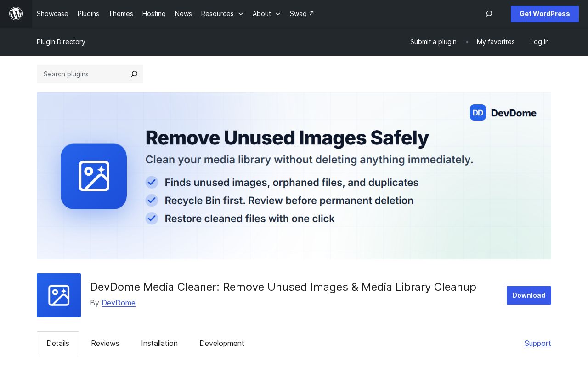Submit search with plugin search magnifier icon
588x368 pixels.
[x=134, y=74]
